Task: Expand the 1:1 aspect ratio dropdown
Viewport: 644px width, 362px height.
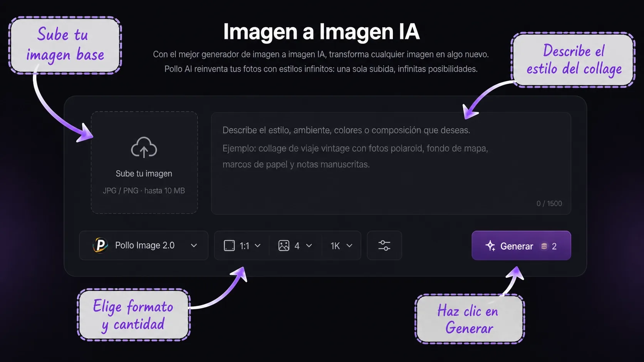Action: 242,245
